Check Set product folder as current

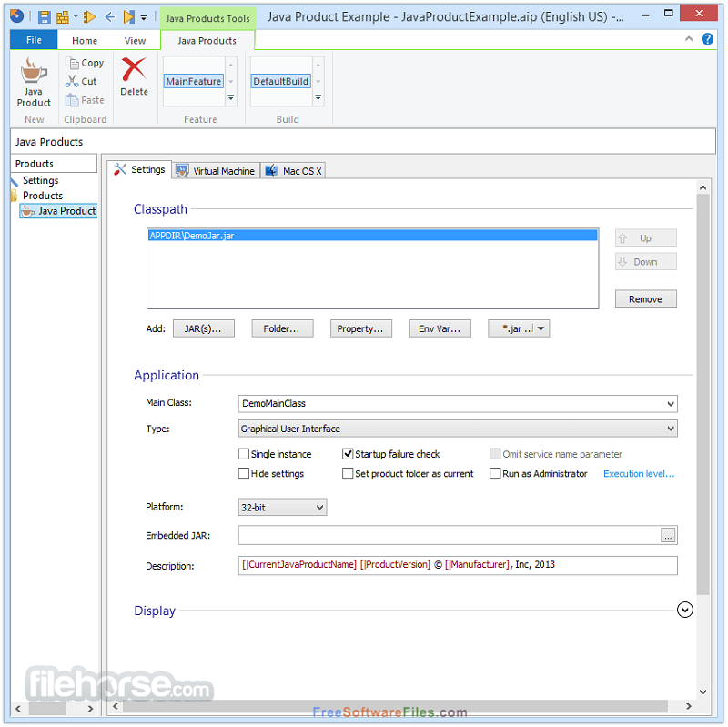(348, 473)
